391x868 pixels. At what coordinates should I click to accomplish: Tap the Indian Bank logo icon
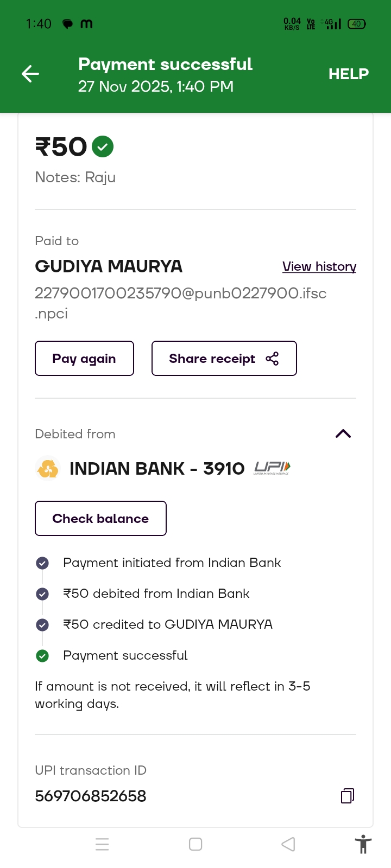point(48,469)
